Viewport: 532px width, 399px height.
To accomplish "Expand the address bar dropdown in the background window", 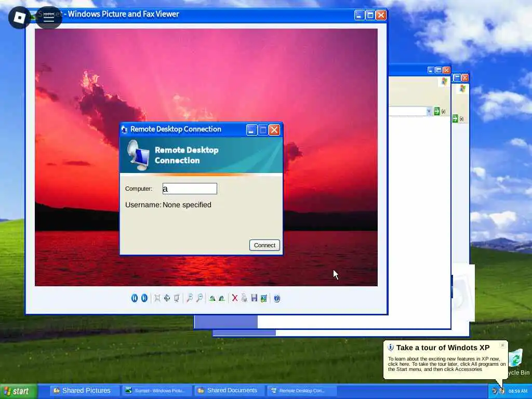I will pos(429,111).
